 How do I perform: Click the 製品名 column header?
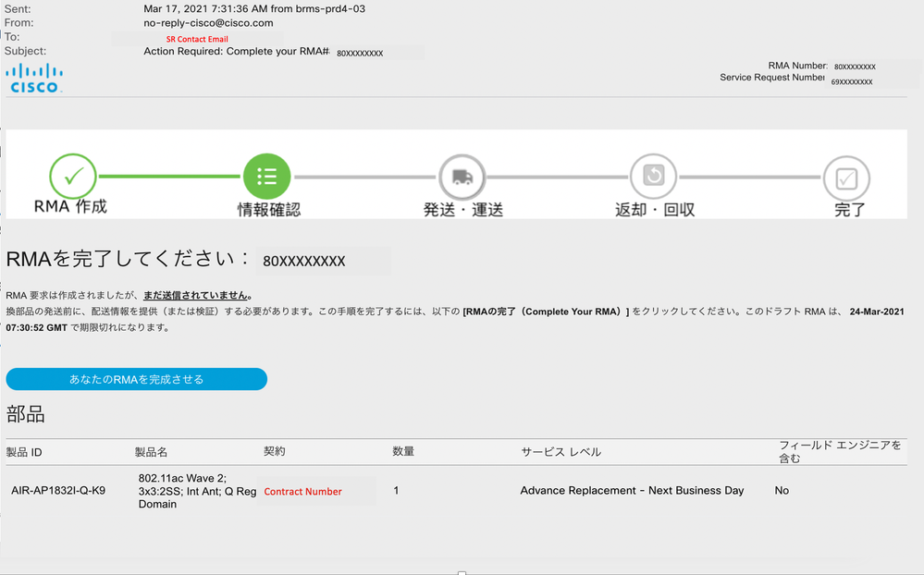[151, 452]
